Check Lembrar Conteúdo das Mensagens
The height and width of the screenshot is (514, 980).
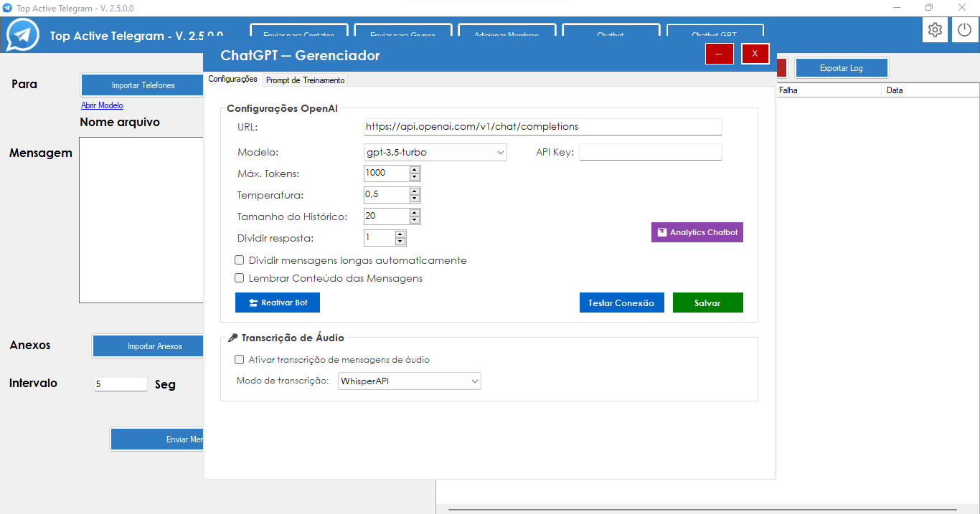(240, 278)
